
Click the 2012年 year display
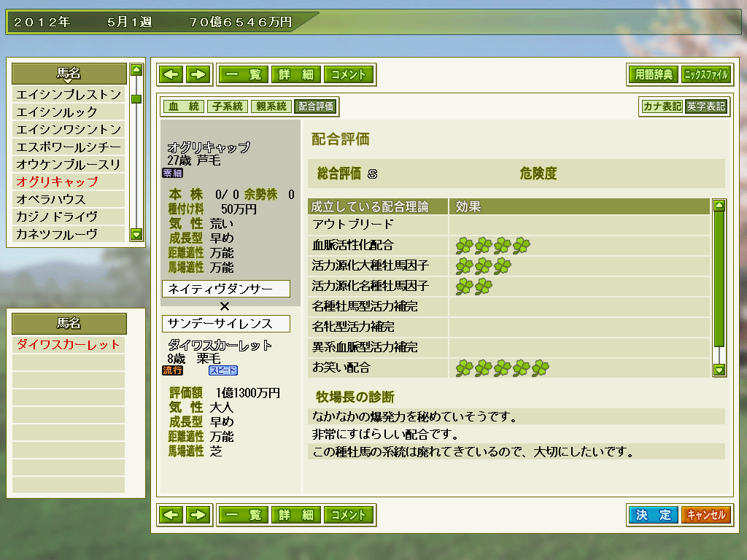click(x=42, y=22)
